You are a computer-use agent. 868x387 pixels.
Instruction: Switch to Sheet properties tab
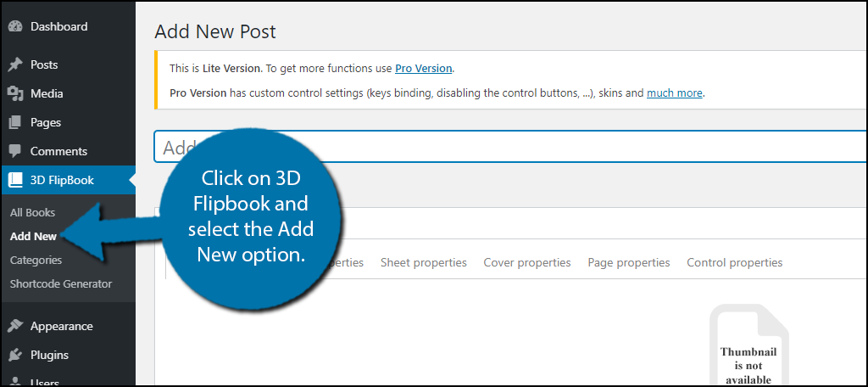click(x=424, y=262)
